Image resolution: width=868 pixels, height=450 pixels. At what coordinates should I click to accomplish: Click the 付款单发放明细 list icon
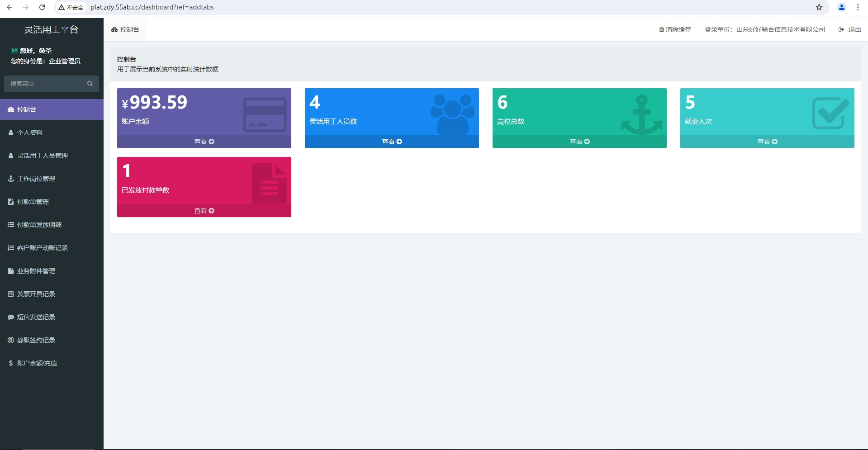tap(11, 225)
